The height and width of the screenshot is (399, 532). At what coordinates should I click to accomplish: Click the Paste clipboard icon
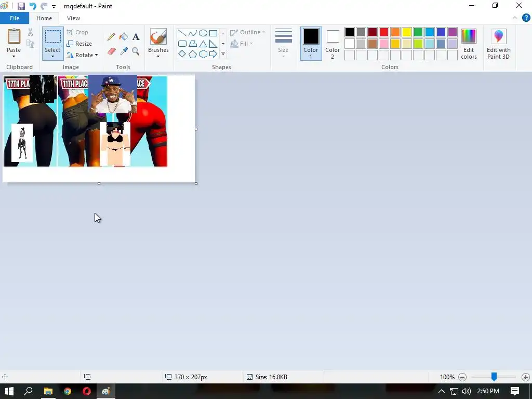click(14, 36)
